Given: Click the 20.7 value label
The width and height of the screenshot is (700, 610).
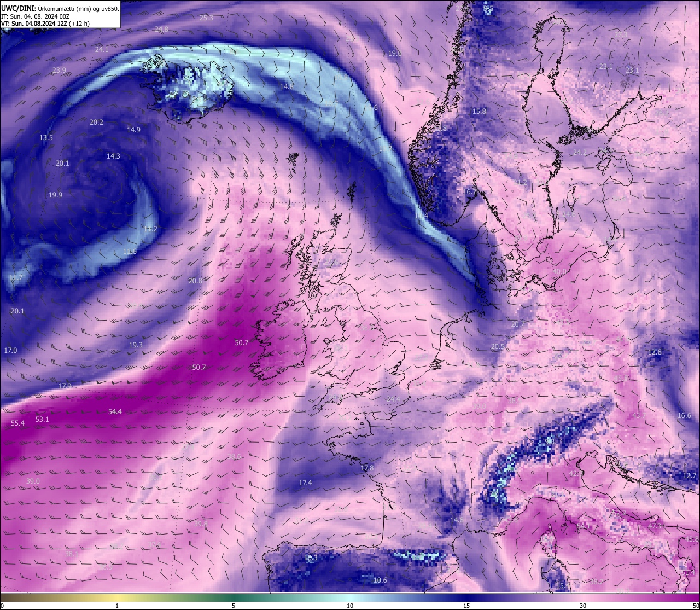Looking at the screenshot, I should (x=517, y=324).
